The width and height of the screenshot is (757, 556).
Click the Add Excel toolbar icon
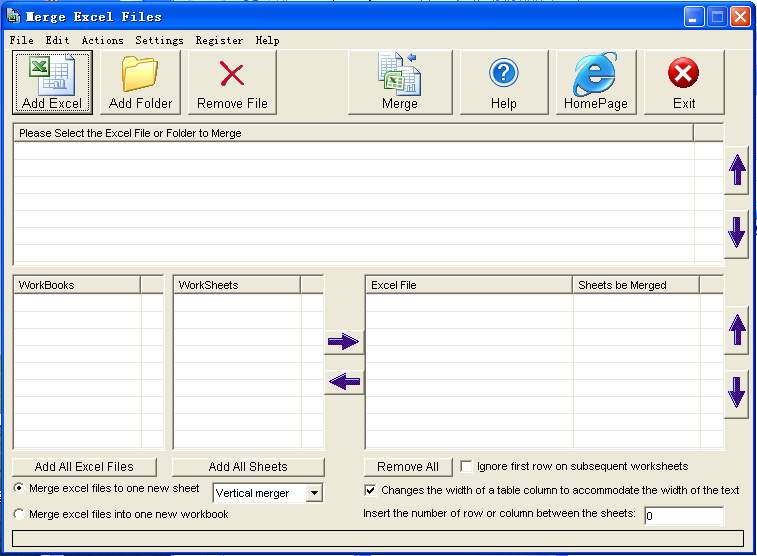pyautogui.click(x=52, y=75)
